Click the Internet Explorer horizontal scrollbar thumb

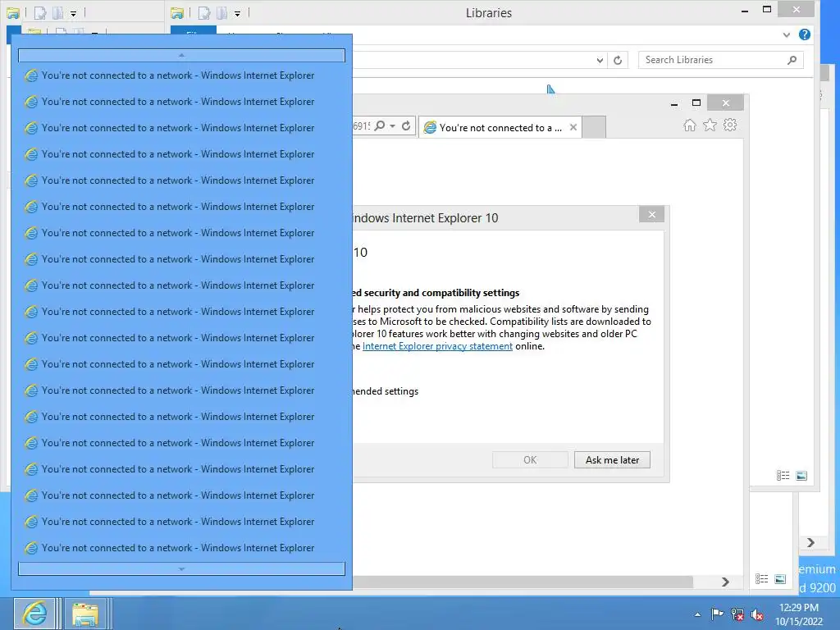point(523,582)
